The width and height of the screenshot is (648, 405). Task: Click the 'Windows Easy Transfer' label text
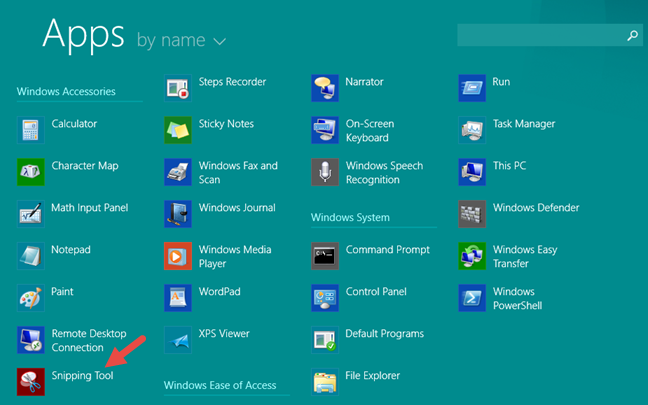(525, 257)
